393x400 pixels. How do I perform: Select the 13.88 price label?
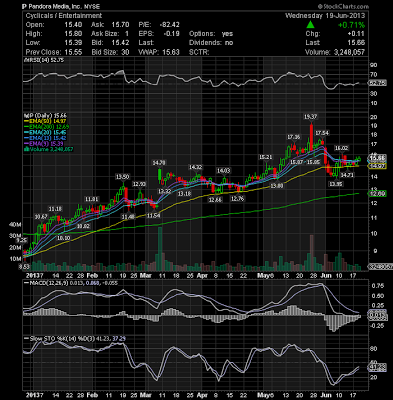tap(276, 186)
